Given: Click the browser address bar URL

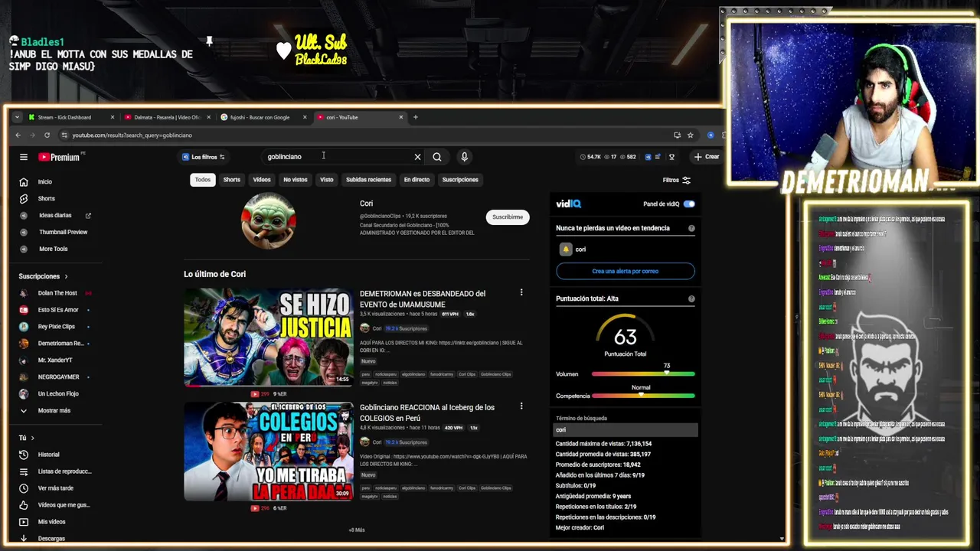Looking at the screenshot, I should pyautogui.click(x=132, y=135).
